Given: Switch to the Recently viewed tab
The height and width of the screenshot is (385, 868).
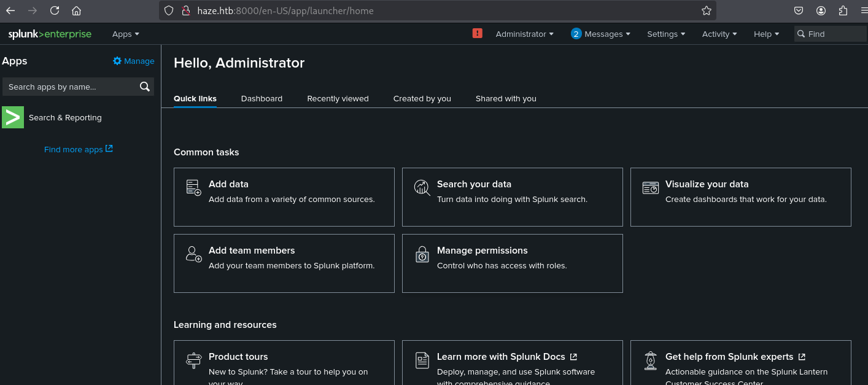Looking at the screenshot, I should (x=338, y=98).
